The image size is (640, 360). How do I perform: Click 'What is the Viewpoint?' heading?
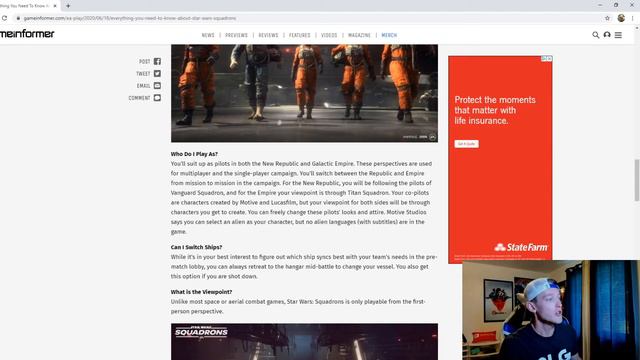click(201, 292)
